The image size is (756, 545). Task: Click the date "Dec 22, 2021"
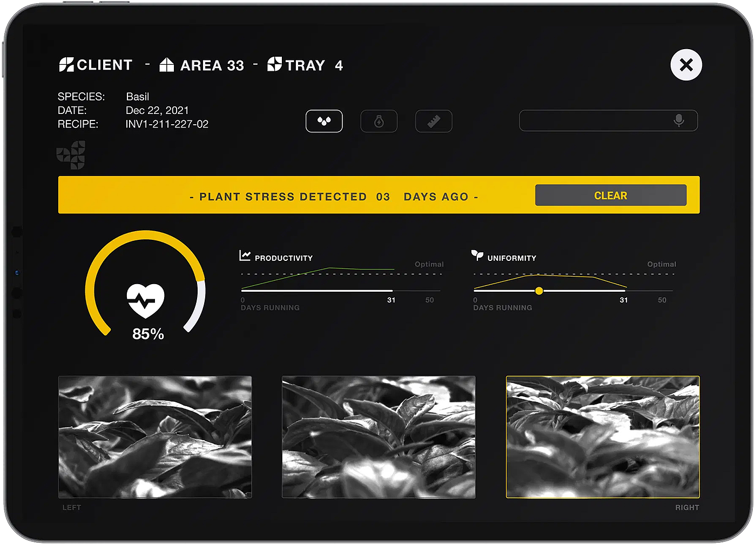(157, 110)
